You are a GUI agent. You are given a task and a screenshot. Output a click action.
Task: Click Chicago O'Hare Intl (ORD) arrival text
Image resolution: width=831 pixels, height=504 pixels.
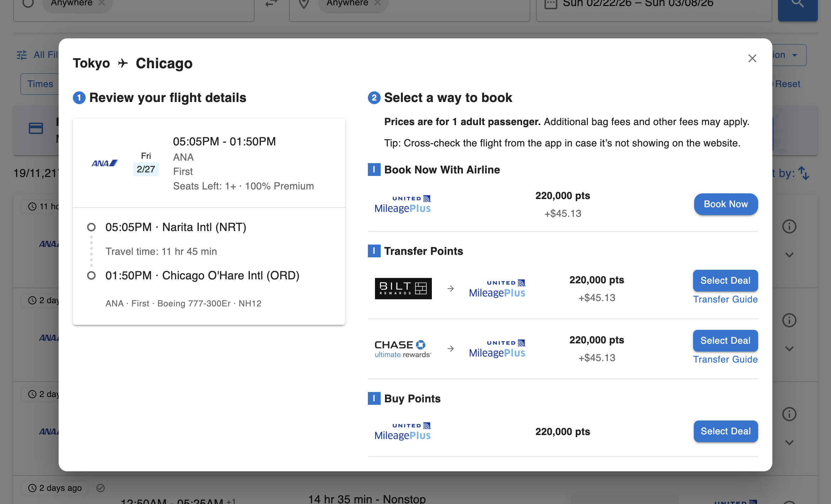point(231,275)
